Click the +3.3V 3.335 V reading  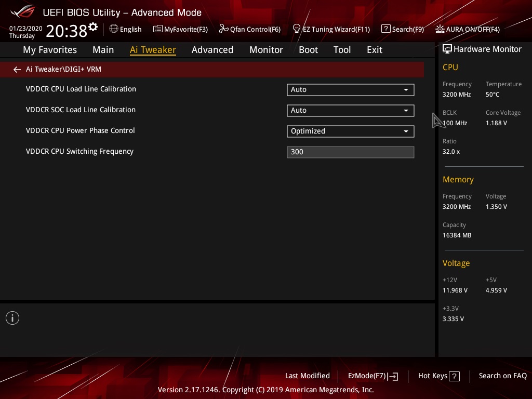(453, 318)
